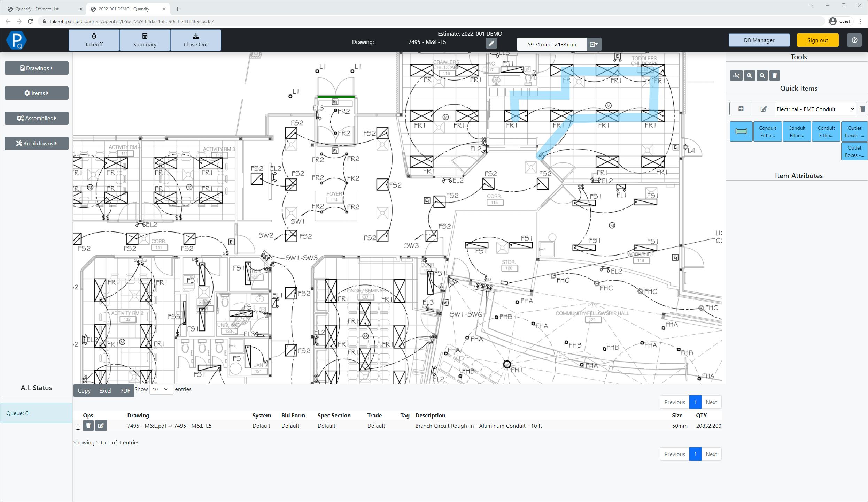This screenshot has width=868, height=502.
Task: Click the zoom in magnifier tool
Action: 749,76
